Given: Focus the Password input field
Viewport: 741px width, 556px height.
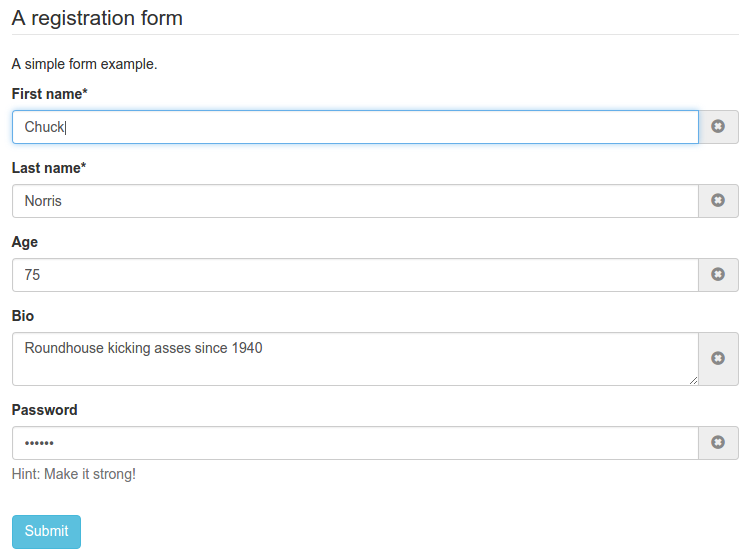Looking at the screenshot, I should point(355,443).
